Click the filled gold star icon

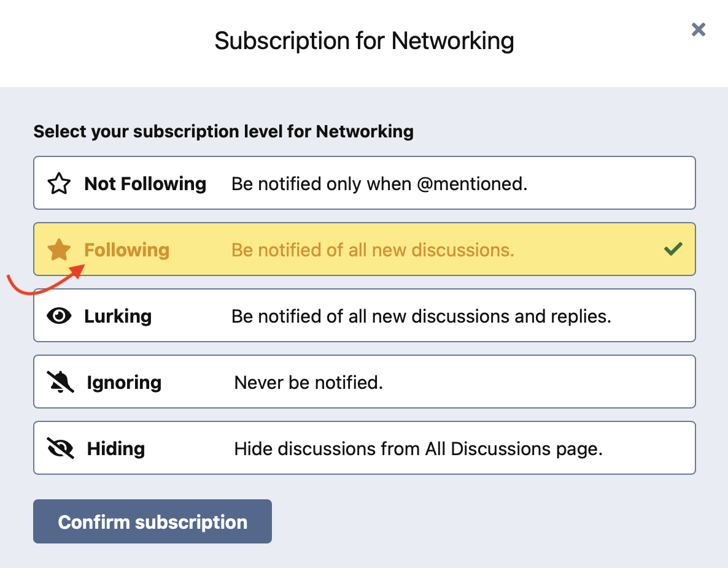59,250
